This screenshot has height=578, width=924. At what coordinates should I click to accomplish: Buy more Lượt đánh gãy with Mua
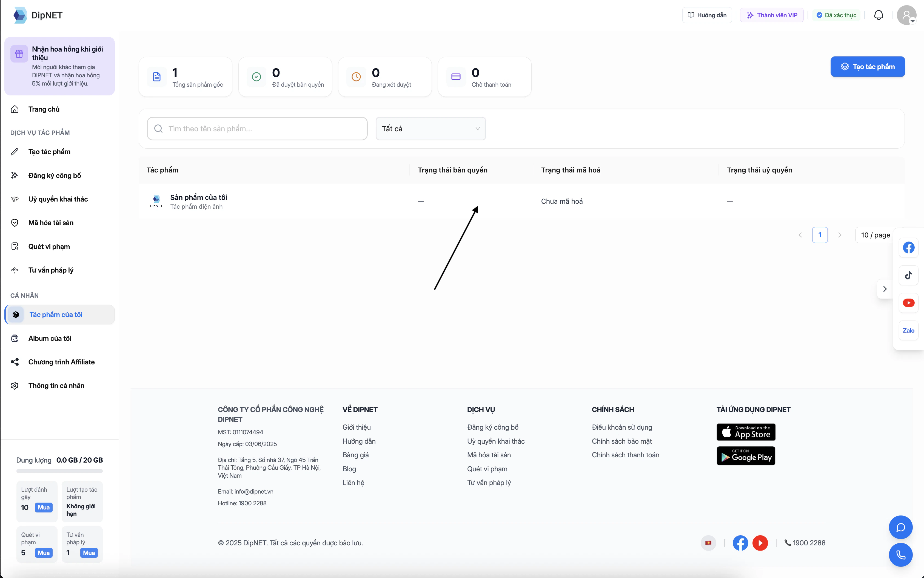pyautogui.click(x=44, y=508)
